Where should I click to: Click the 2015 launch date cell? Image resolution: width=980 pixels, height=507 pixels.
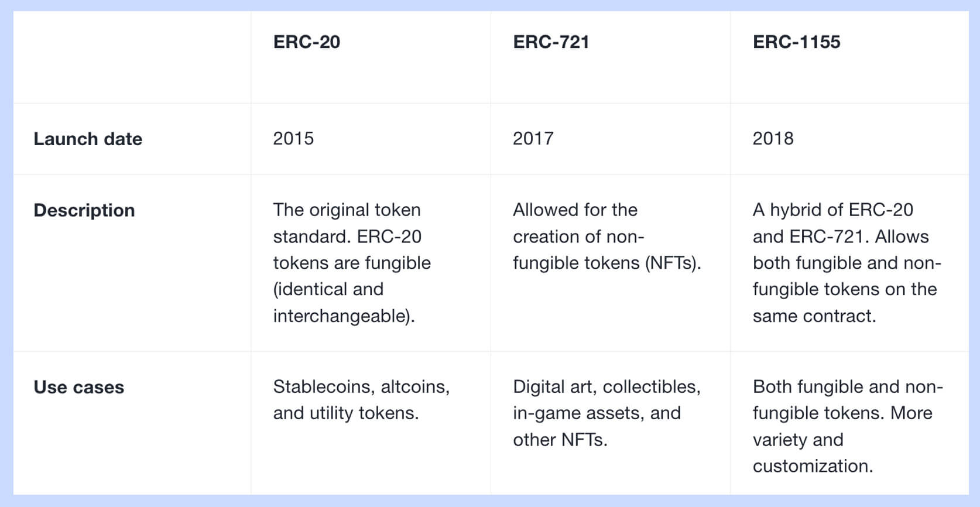[293, 139]
